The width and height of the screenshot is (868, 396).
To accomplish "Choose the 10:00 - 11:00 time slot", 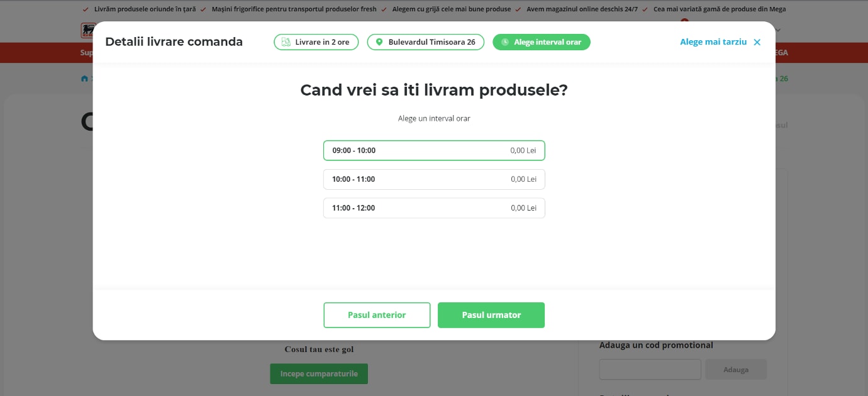I will point(434,179).
